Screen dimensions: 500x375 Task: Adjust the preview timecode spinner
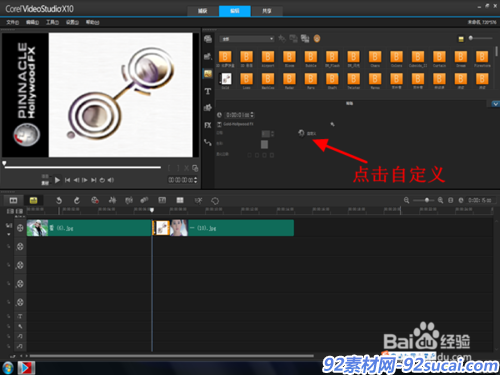(196, 180)
